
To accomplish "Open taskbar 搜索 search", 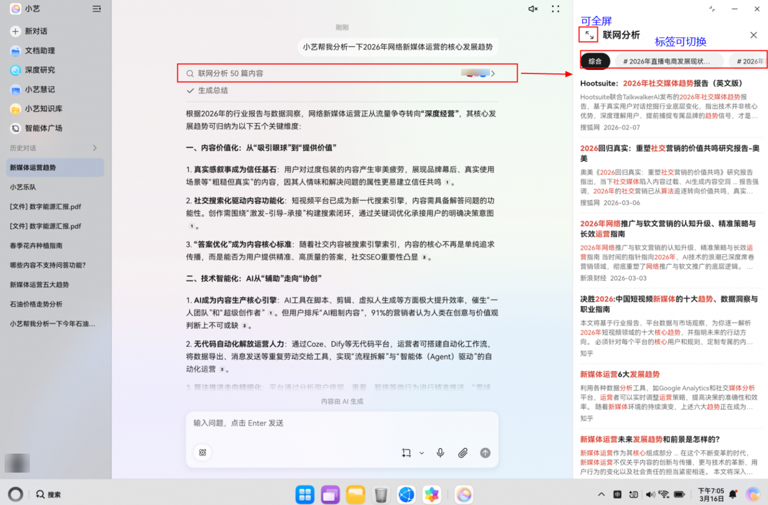I will (48, 494).
